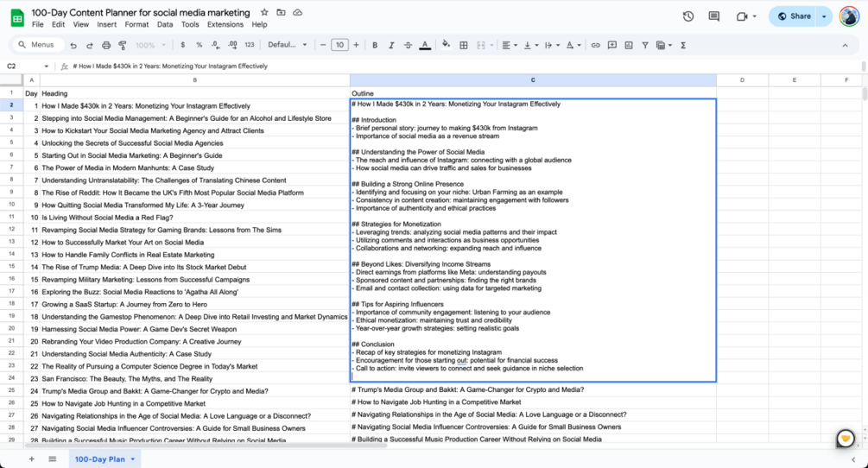
Task: Show all sheets list
Action: click(52, 459)
